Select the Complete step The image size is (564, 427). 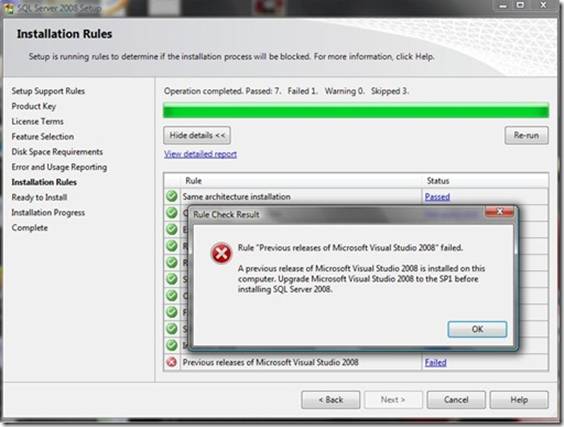pyautogui.click(x=29, y=228)
